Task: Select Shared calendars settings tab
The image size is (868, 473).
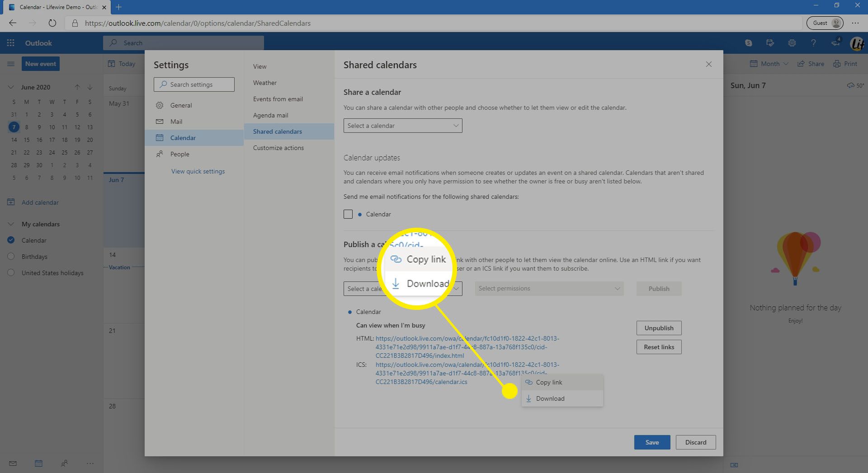Action: click(x=289, y=131)
